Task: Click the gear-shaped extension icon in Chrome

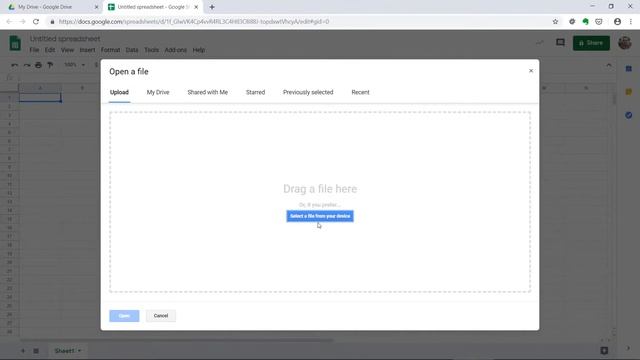Action: tap(572, 22)
